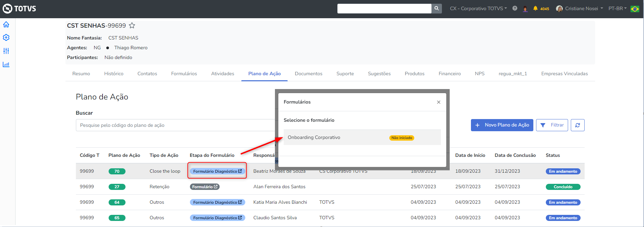Viewport: 644px width, 227px height.
Task: Switch to the Resumo tab
Action: pyautogui.click(x=81, y=74)
